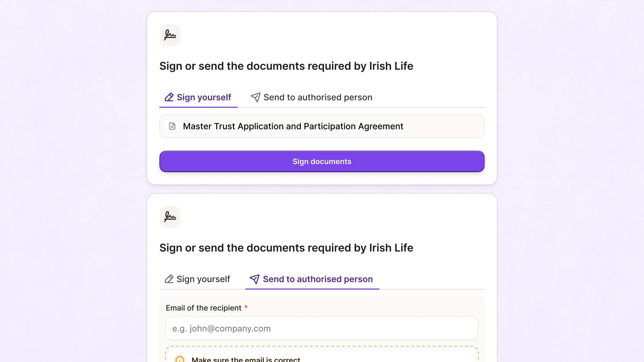
Task: Open the Master Trust Application and Participation Agreement row
Action: [x=321, y=126]
